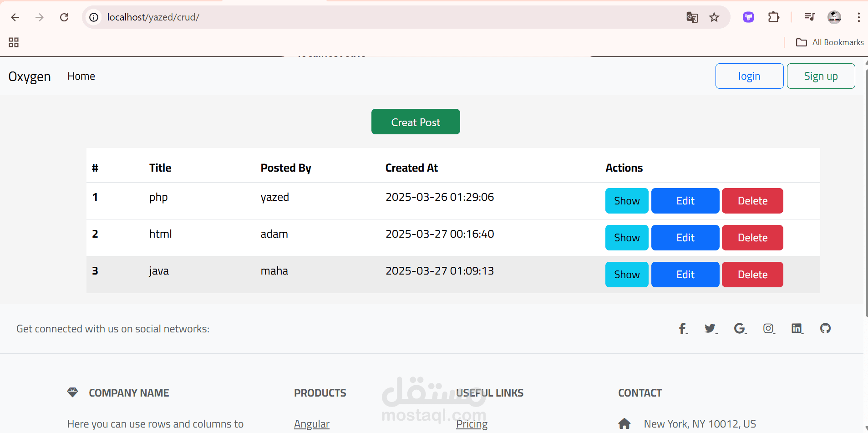Open the All Bookmarks folder
868x433 pixels.
coord(830,42)
